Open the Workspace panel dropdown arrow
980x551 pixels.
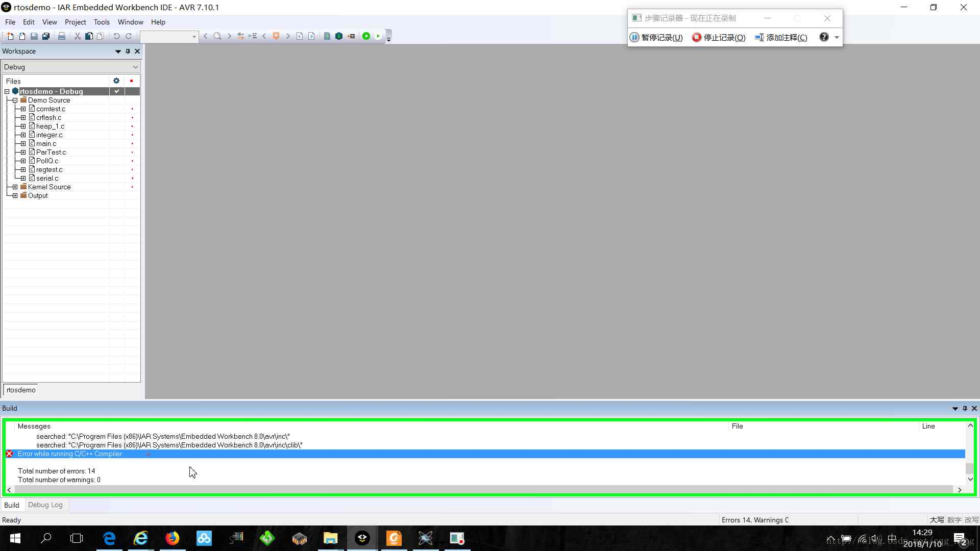point(118,52)
